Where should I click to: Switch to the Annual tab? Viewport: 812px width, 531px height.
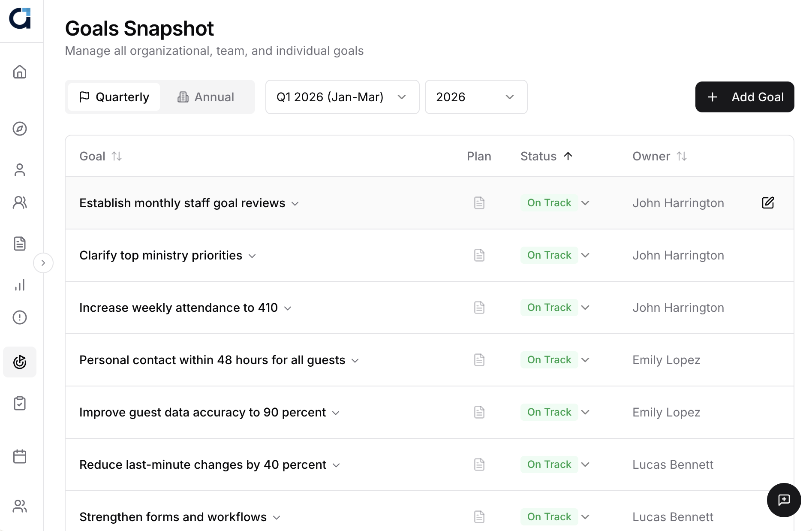pos(206,97)
